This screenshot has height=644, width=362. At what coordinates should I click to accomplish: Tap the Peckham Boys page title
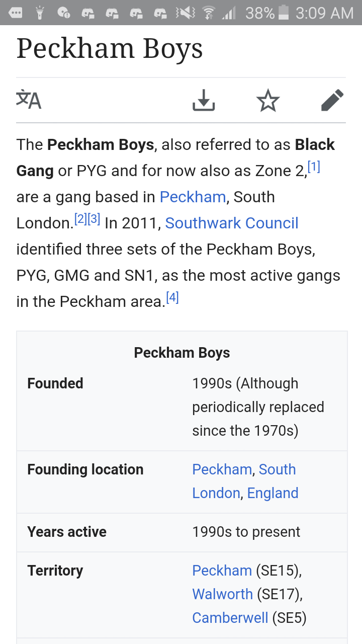click(110, 49)
